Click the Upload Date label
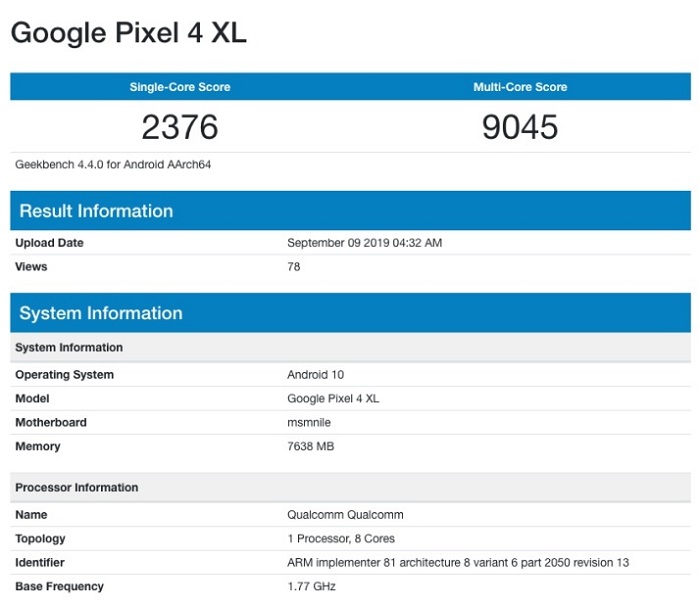 (49, 242)
